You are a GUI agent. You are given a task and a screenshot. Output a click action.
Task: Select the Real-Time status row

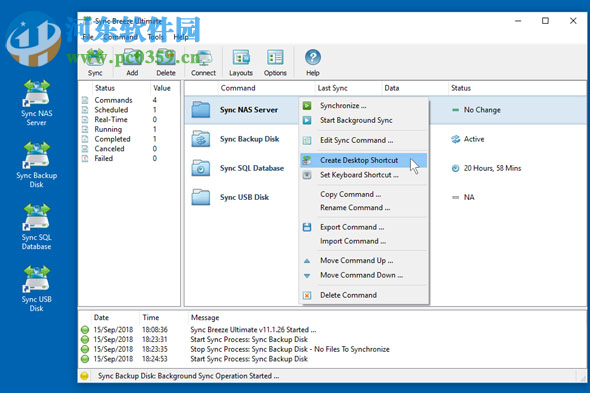click(x=130, y=120)
